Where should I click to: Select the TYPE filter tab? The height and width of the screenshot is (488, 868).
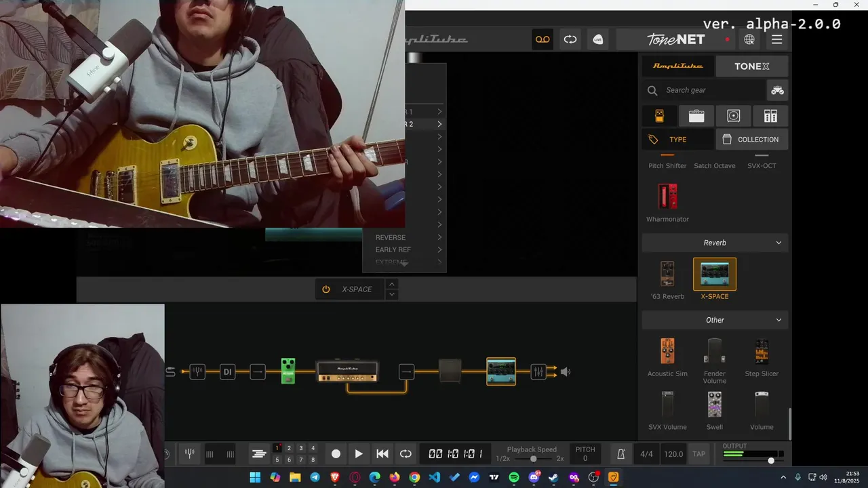[677, 140]
